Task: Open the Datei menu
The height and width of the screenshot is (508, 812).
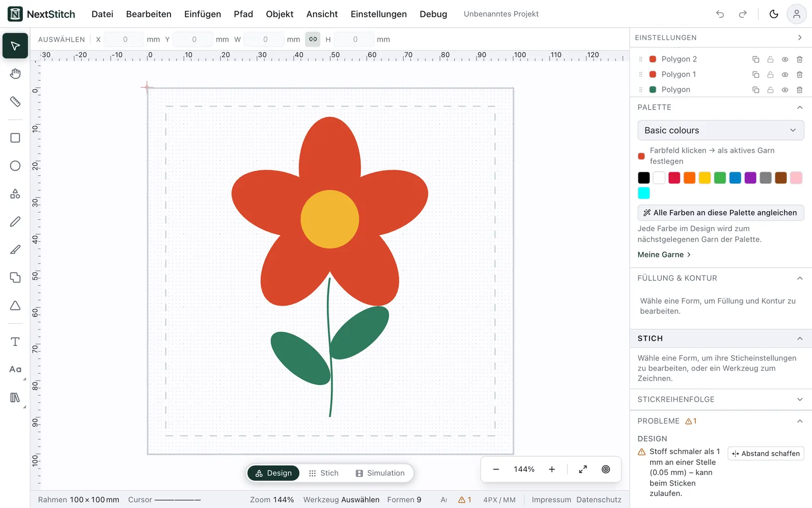Action: tap(102, 14)
